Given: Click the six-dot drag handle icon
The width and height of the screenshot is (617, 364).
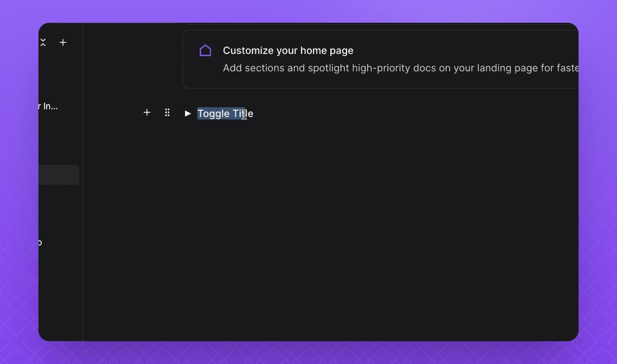Looking at the screenshot, I should 167,113.
